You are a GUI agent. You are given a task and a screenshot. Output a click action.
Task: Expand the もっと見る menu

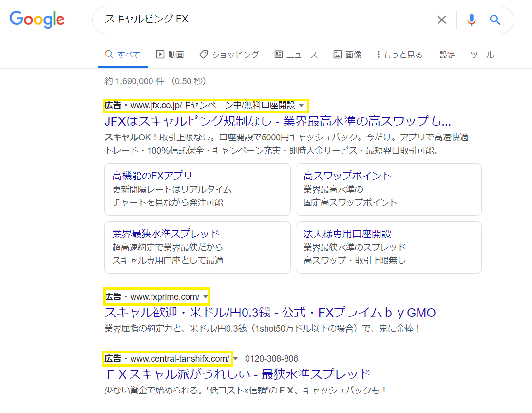coord(399,54)
